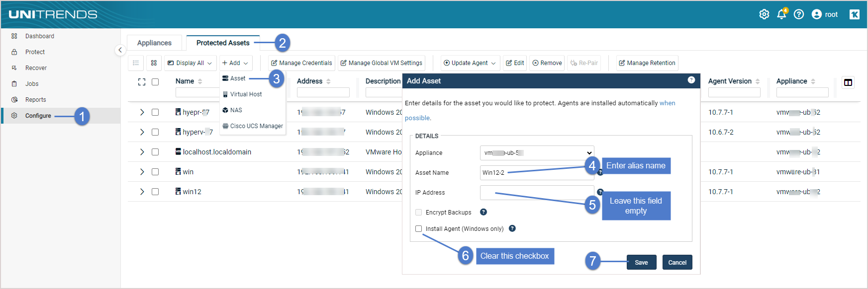
Task: Click Manage Retention button
Action: click(647, 63)
